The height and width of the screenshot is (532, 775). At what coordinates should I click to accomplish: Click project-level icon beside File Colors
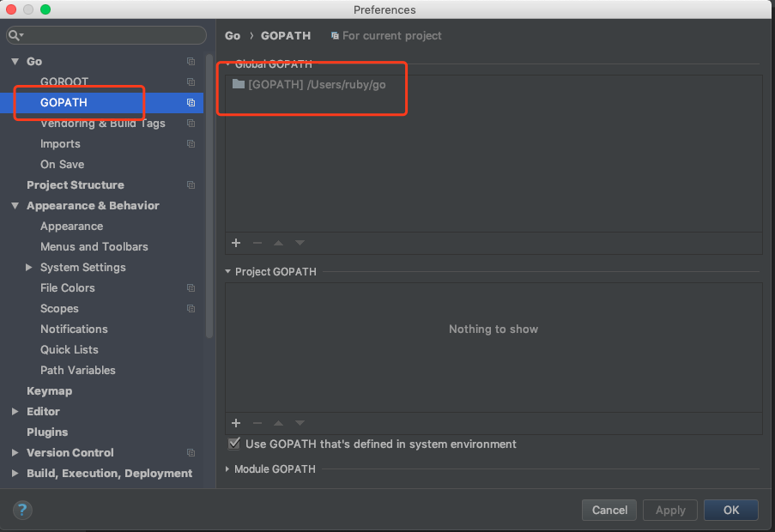(191, 288)
